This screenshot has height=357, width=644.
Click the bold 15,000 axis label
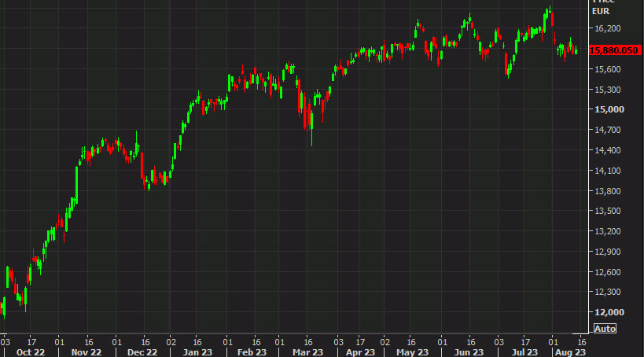click(x=609, y=109)
